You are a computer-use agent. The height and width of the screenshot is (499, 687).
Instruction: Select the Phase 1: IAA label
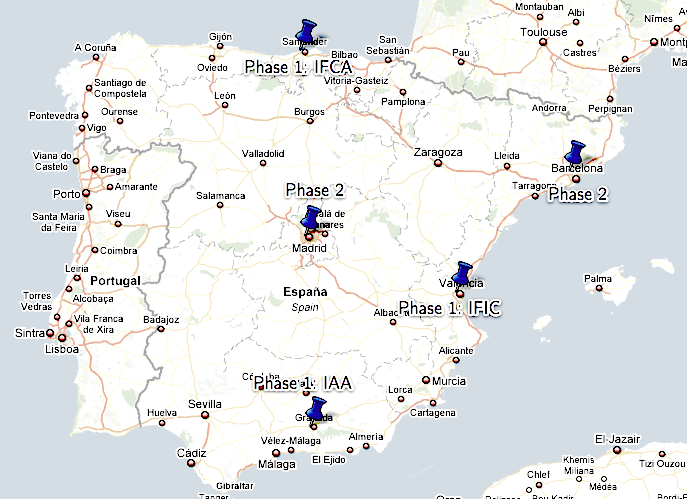tap(303, 383)
